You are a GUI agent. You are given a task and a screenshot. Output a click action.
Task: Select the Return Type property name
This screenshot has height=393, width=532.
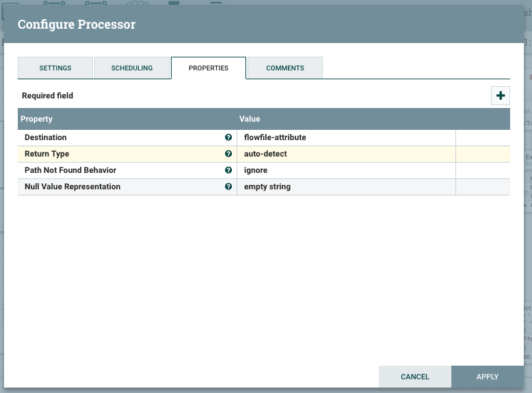pos(46,154)
